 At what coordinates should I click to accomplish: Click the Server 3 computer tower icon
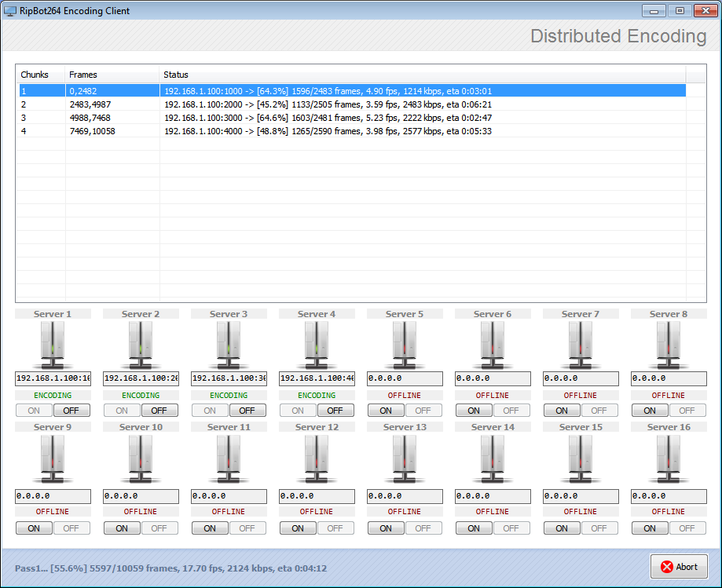(x=229, y=345)
